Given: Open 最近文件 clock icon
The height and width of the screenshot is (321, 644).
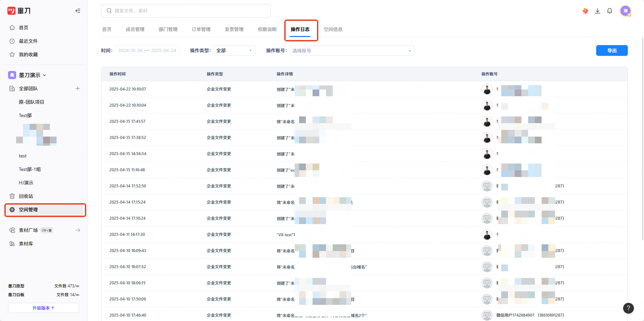Looking at the screenshot, I should click(12, 41).
